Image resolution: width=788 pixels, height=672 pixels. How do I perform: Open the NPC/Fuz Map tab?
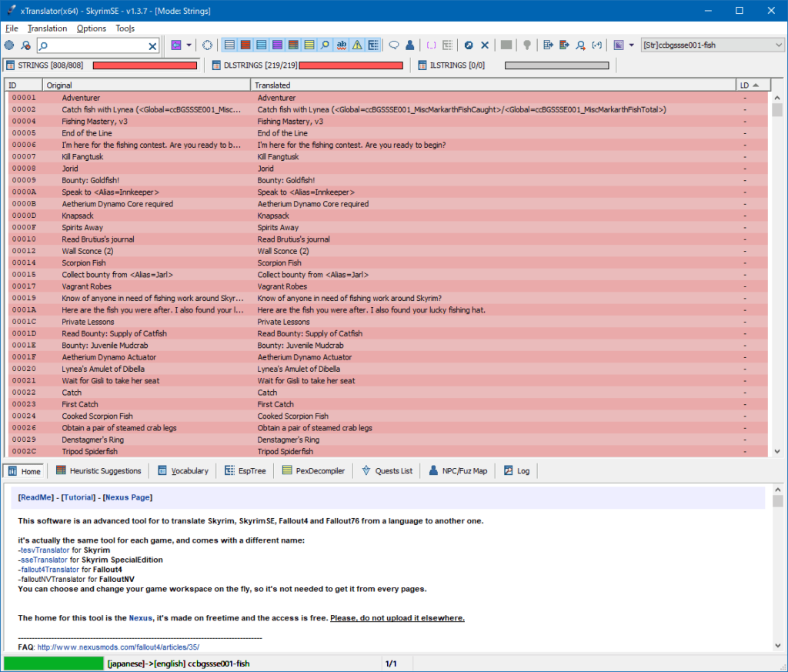pyautogui.click(x=458, y=471)
